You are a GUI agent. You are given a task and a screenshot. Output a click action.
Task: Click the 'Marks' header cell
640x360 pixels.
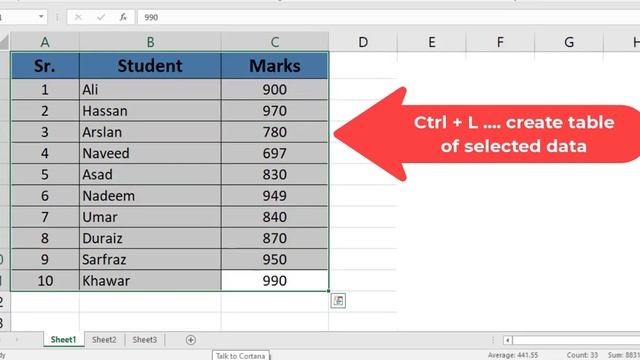coord(275,65)
